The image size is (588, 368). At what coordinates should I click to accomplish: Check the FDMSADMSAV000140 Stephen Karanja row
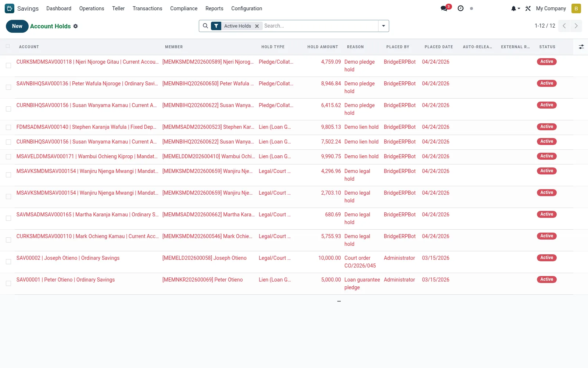point(8,127)
